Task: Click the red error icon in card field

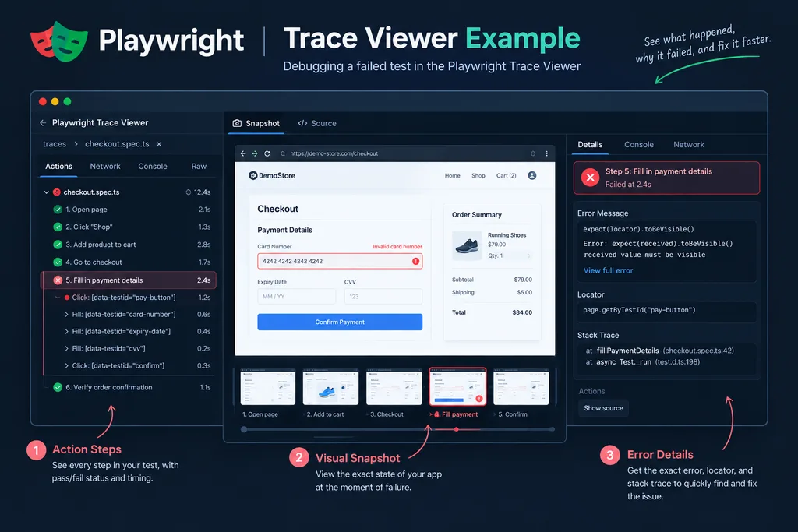Action: pos(416,261)
